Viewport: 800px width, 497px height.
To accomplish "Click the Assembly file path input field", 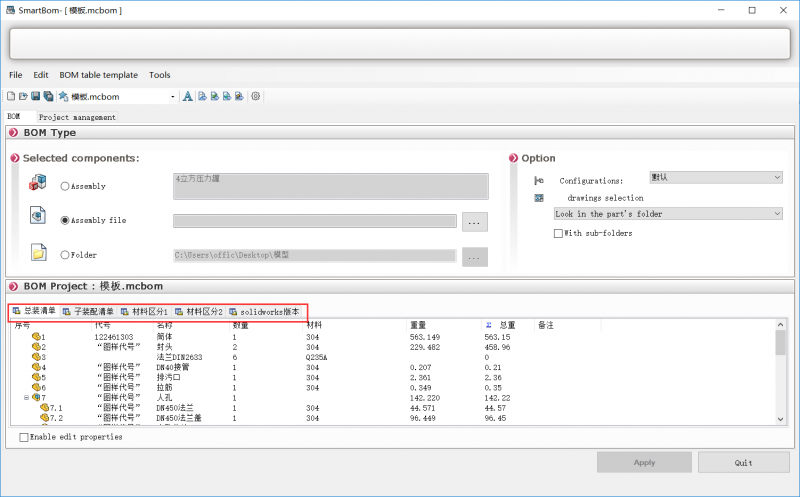I will (315, 221).
